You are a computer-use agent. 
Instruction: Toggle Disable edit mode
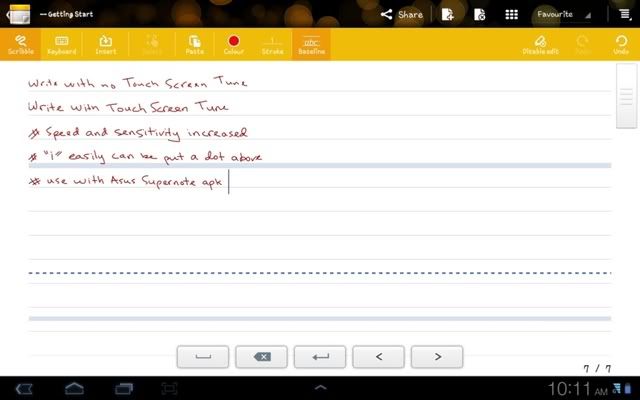click(539, 44)
